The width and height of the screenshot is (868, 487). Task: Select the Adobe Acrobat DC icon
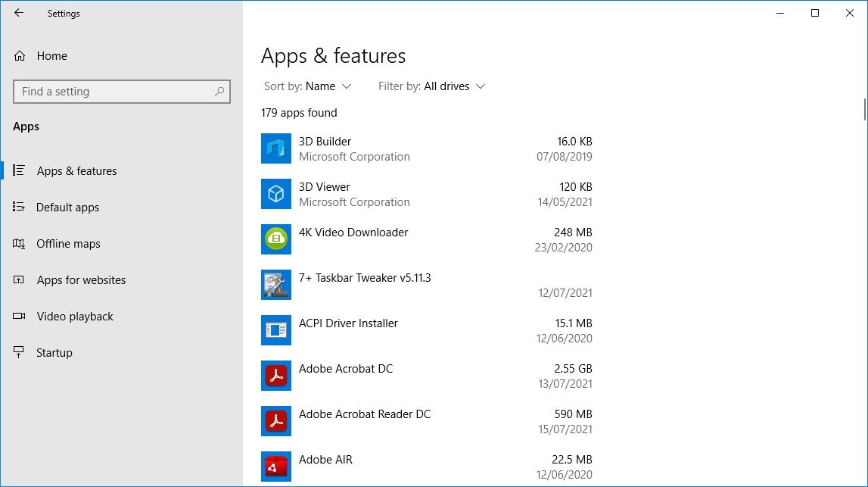(x=276, y=376)
